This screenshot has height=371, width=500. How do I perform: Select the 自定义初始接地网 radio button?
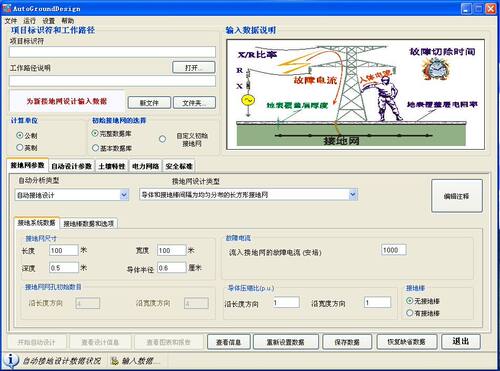(162, 139)
